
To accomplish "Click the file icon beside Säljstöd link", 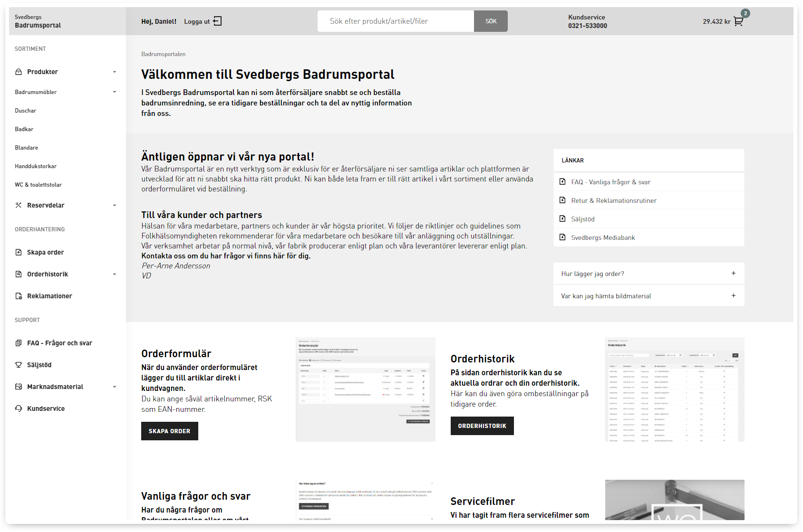I will click(562, 219).
